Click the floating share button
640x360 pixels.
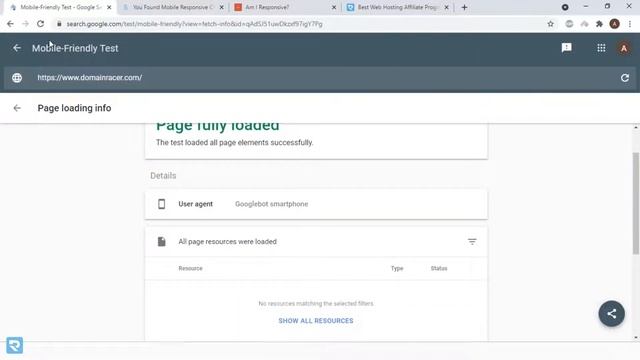611,313
